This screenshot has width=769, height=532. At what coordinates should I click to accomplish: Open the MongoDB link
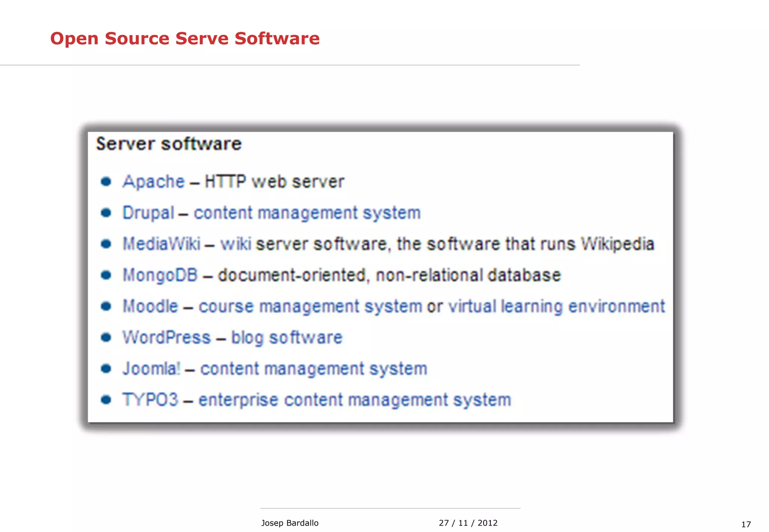[x=160, y=275]
